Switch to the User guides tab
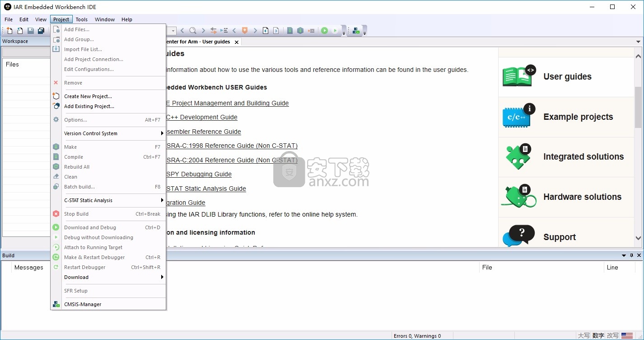 pyautogui.click(x=199, y=42)
